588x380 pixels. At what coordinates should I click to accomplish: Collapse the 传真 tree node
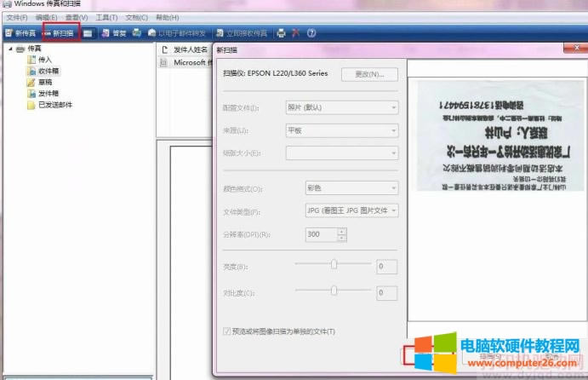point(10,49)
